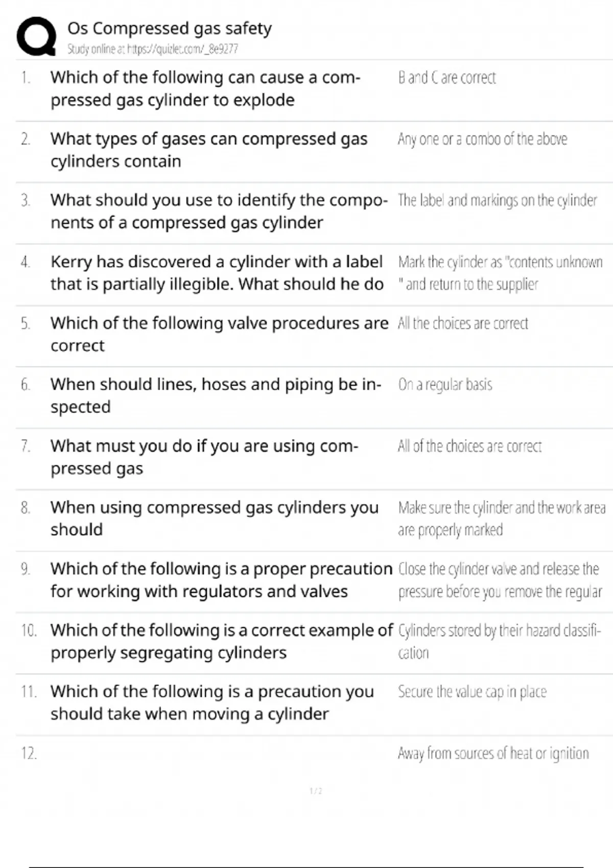Select the Kerry partially illegible label question
Viewport: 613px width, 868px height.
[x=217, y=273]
